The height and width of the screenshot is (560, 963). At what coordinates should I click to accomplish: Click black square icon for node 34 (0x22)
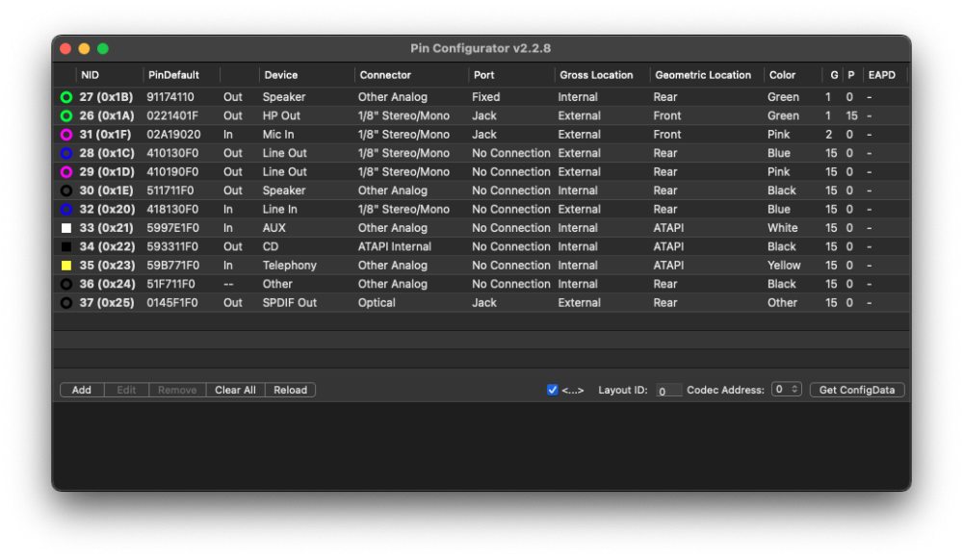tap(66, 246)
